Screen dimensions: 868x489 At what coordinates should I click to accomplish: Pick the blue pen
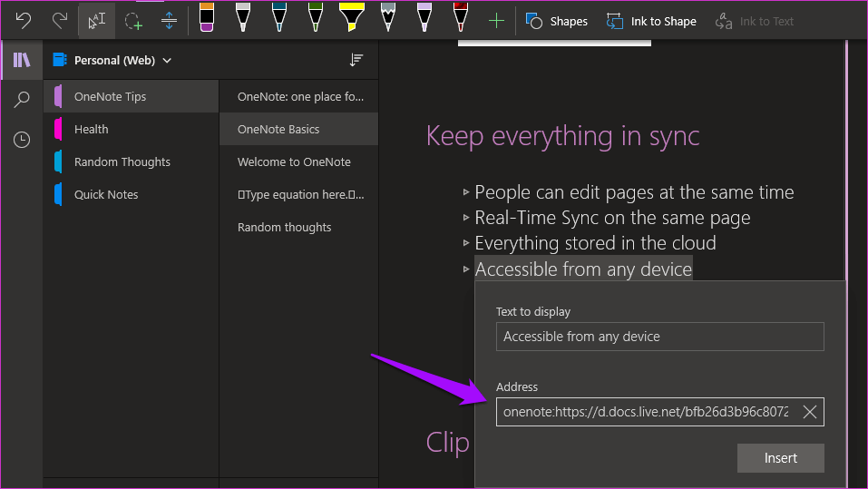279,17
